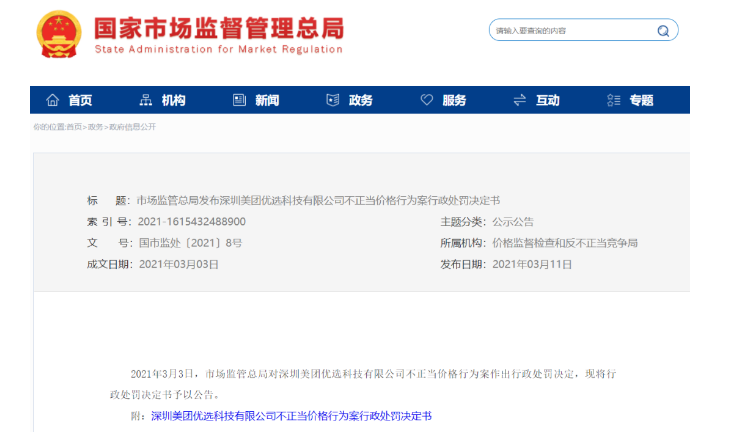
Task: Click the newspaper icon beside 新闻
Action: pos(239,100)
